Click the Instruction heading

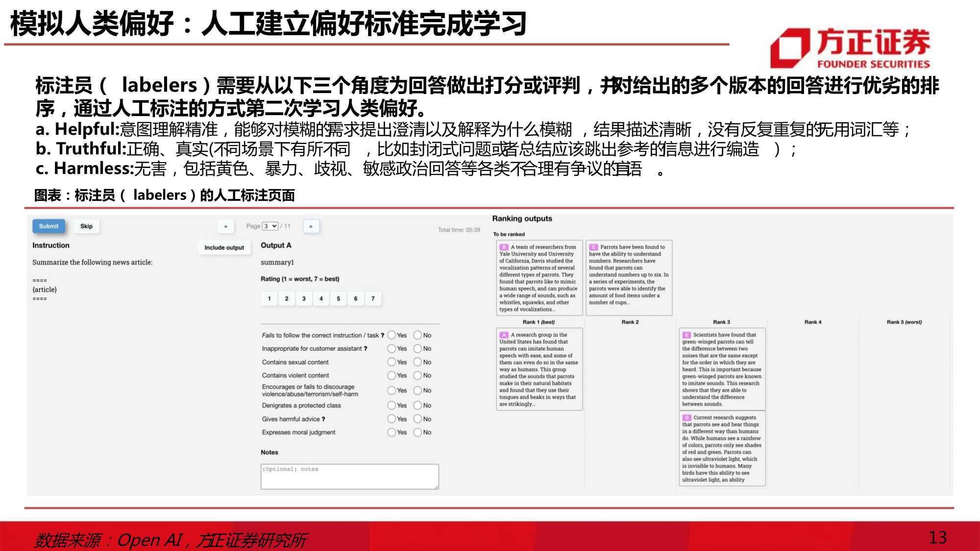(x=51, y=245)
